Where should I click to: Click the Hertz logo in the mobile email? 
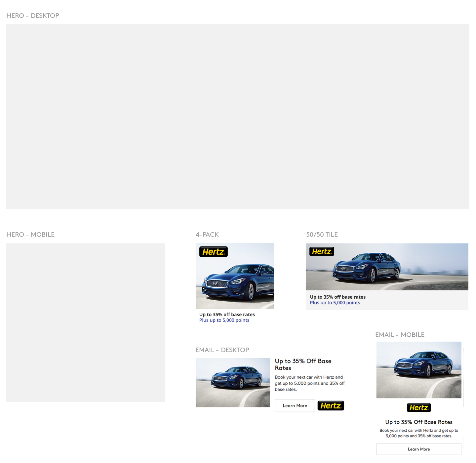(x=419, y=408)
